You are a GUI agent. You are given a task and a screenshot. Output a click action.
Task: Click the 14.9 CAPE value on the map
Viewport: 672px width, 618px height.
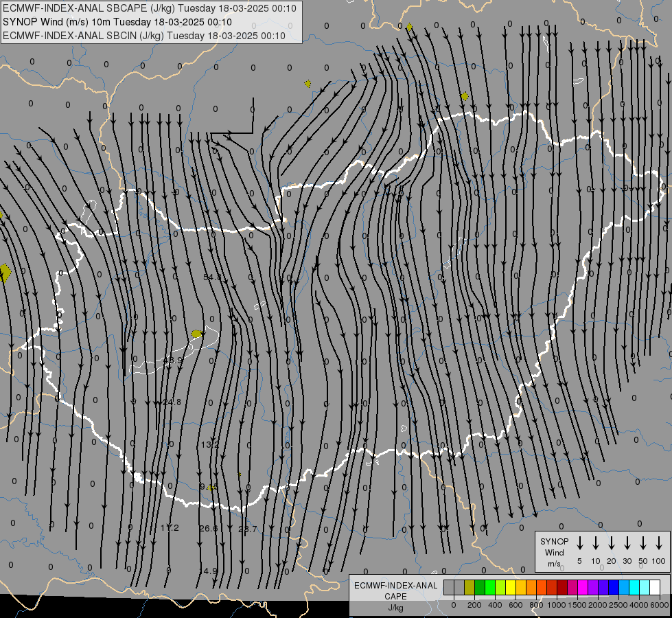coord(209,571)
